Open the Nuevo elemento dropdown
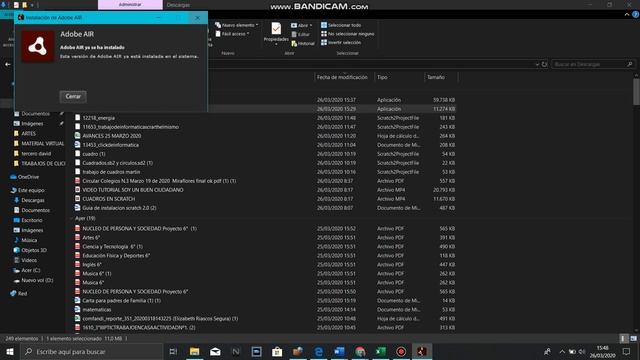 tap(236, 25)
